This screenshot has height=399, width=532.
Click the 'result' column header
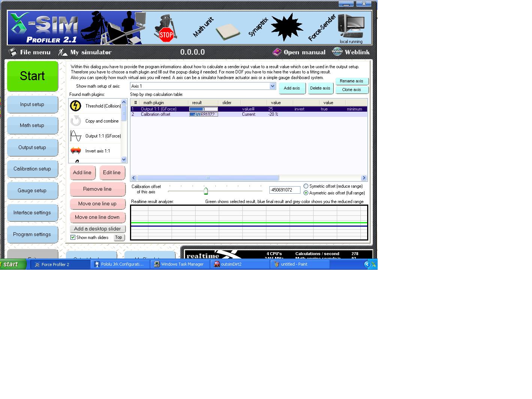click(203, 103)
